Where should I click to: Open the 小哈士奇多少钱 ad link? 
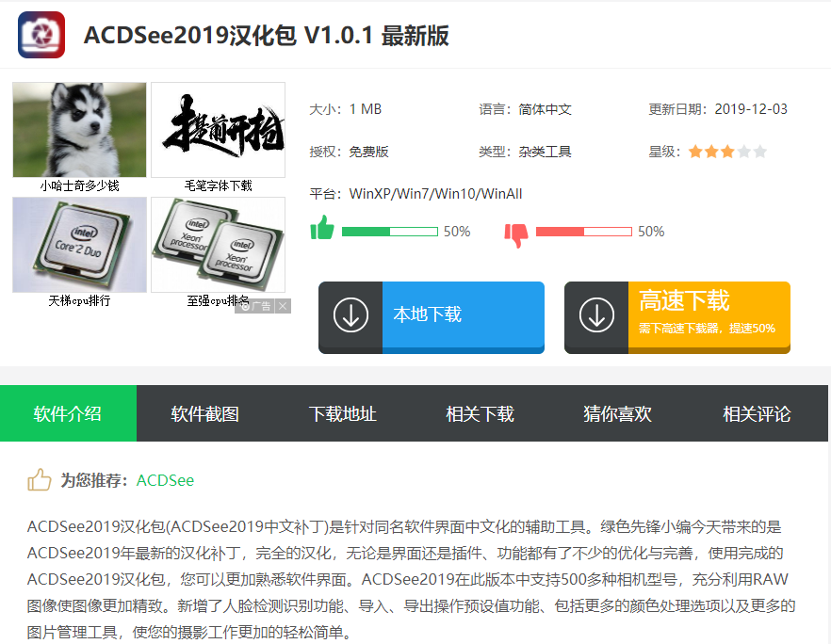pos(79,185)
